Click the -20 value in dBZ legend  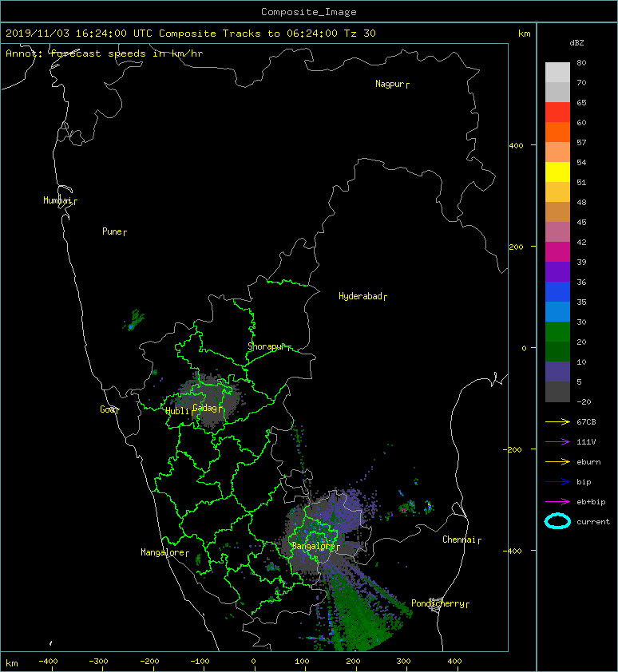click(x=584, y=402)
